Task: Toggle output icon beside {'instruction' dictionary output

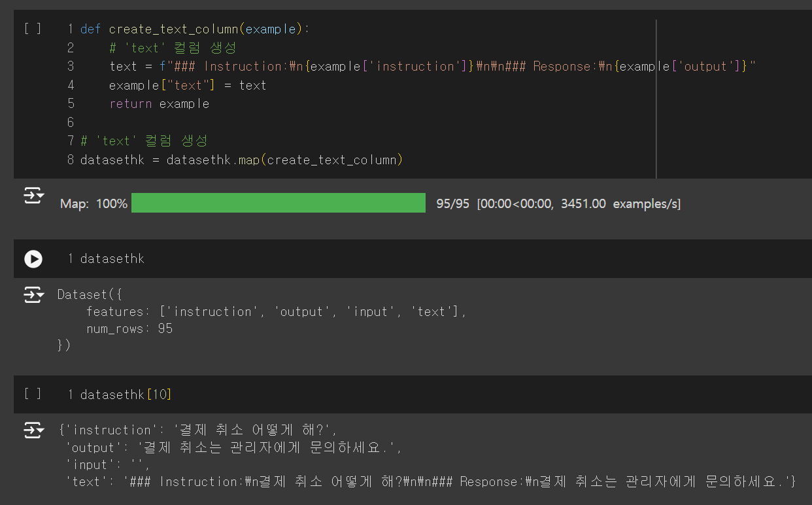Action: (33, 430)
